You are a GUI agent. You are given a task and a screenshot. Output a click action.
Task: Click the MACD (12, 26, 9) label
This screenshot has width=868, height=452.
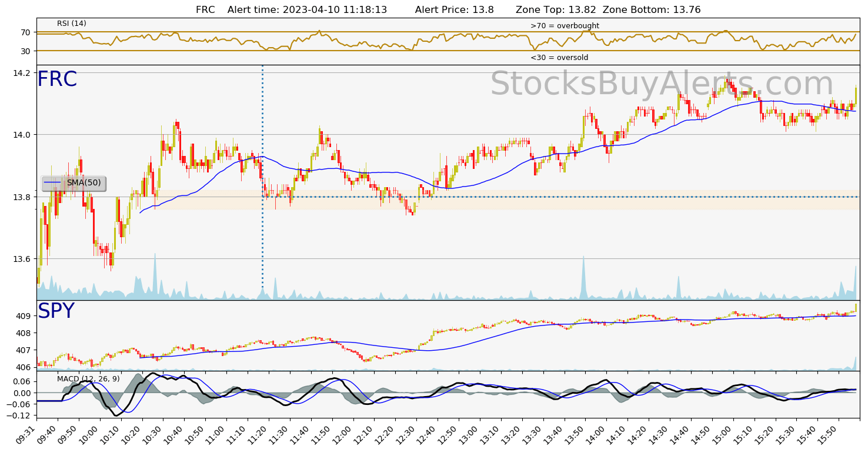point(88,378)
